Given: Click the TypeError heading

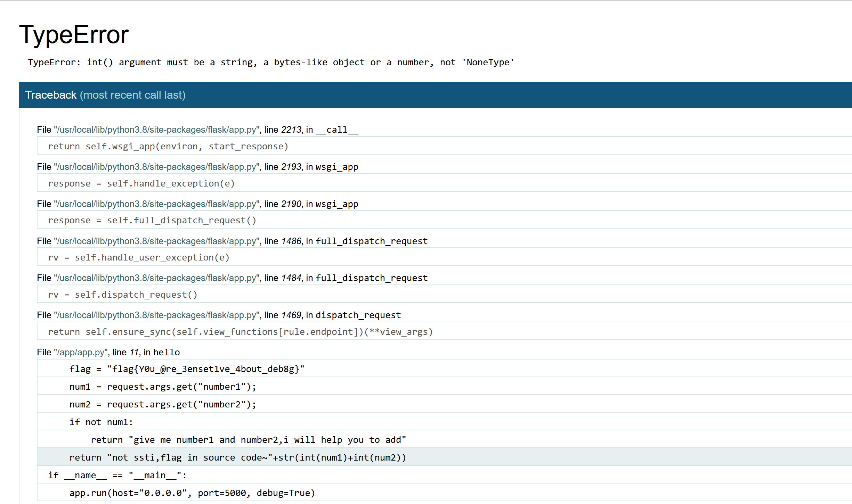Looking at the screenshot, I should point(74,35).
